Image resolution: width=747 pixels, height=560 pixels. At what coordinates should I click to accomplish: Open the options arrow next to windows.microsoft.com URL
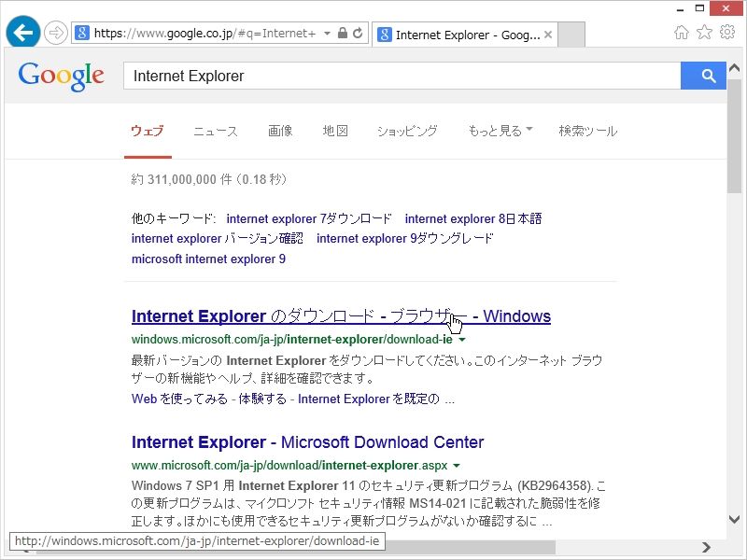coord(461,340)
